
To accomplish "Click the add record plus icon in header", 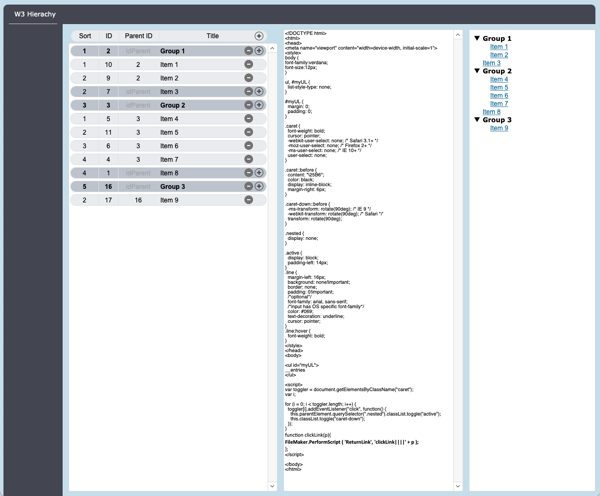I will 259,36.
